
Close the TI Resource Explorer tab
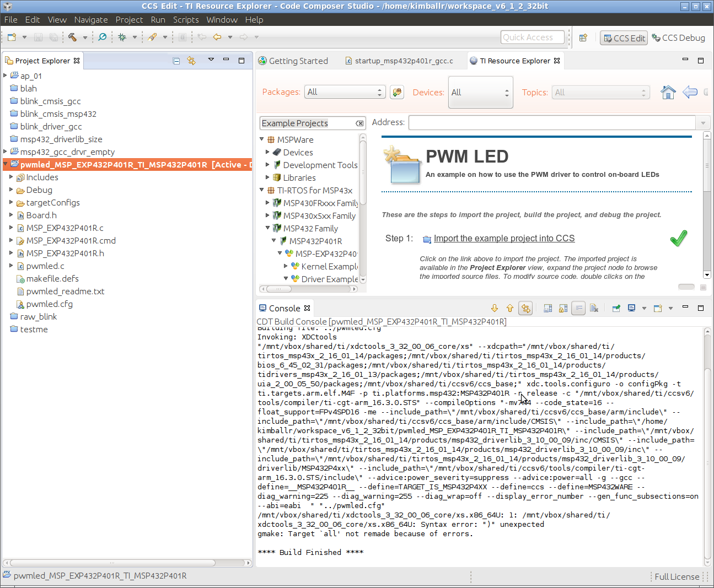tap(557, 61)
